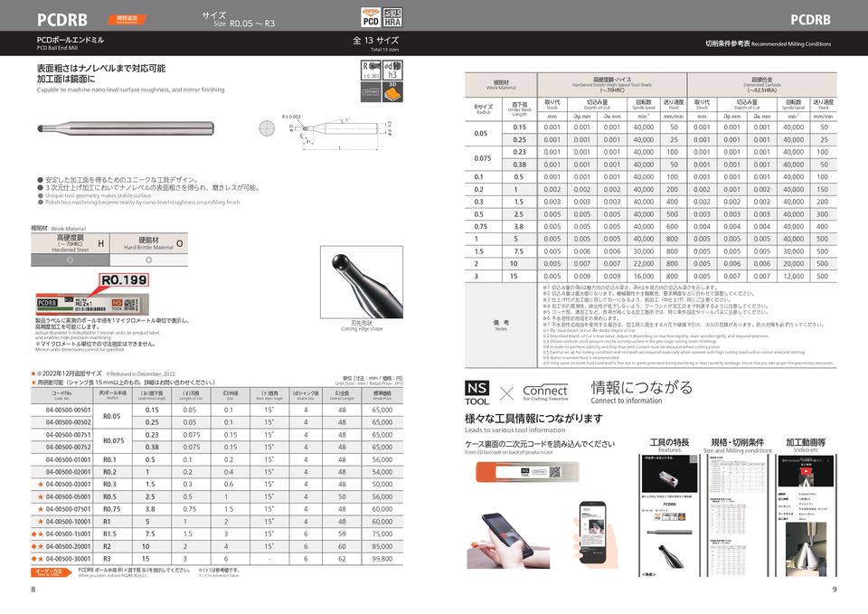Click the gray Connect feature icon
Image resolution: width=868 pixels, height=614 pixels.
pyautogui.click(x=371, y=92)
